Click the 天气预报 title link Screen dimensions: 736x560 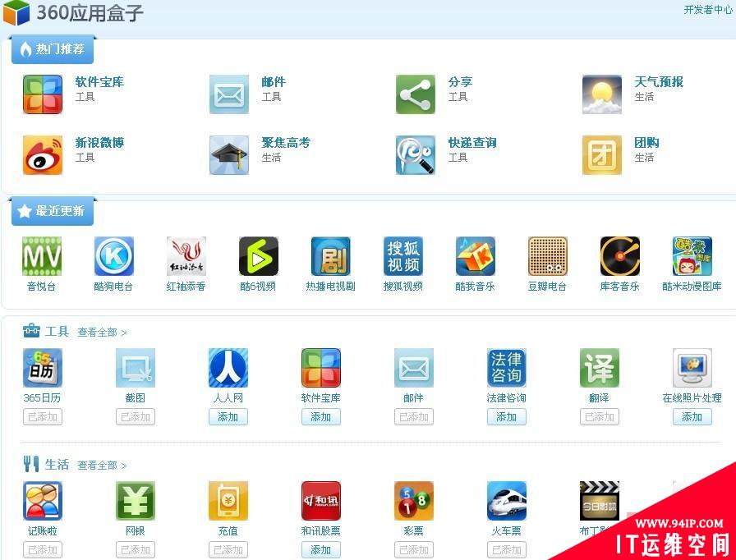tap(659, 82)
